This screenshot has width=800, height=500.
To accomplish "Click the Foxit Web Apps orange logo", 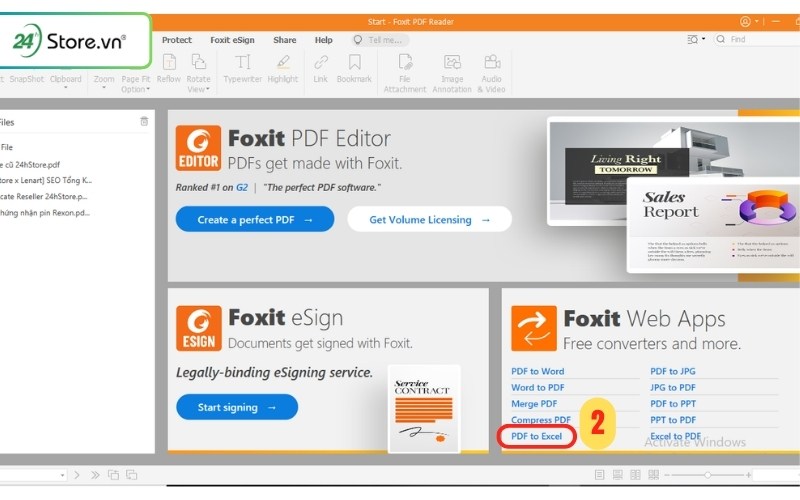I will click(534, 328).
